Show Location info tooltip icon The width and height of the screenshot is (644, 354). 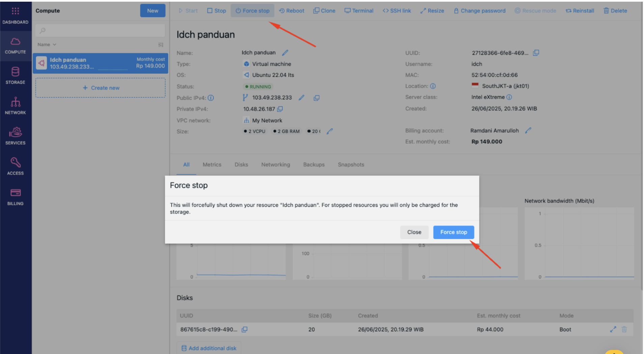[x=433, y=86]
